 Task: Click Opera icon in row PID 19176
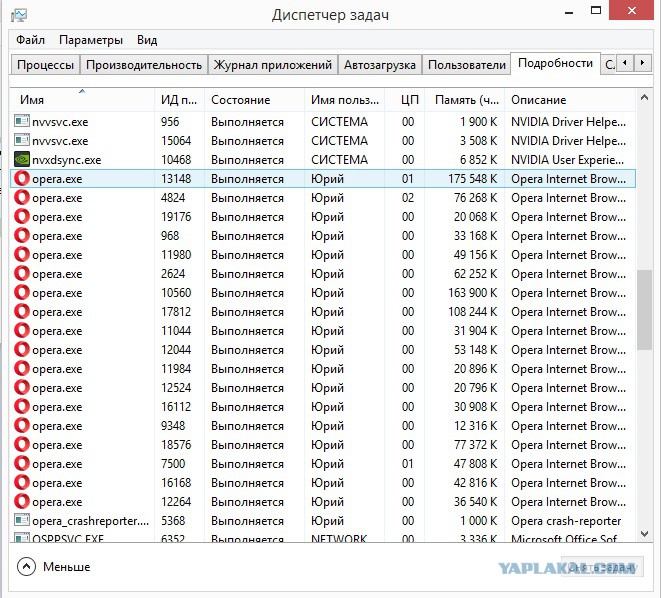(x=22, y=216)
